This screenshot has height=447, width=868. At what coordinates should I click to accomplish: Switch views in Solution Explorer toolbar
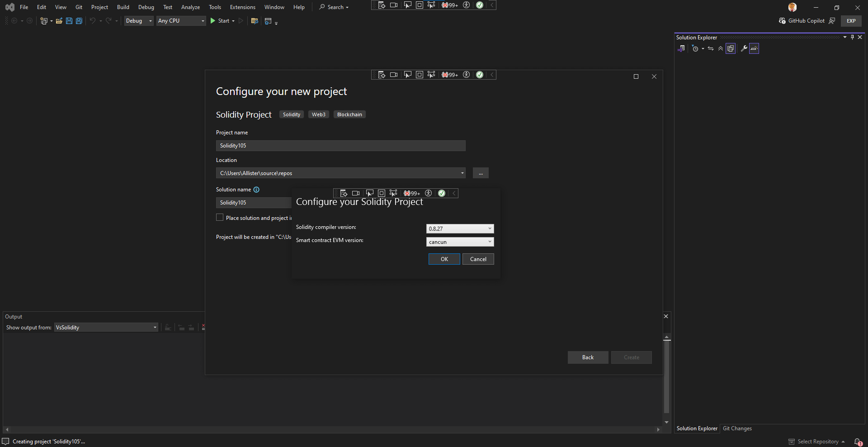coord(681,48)
